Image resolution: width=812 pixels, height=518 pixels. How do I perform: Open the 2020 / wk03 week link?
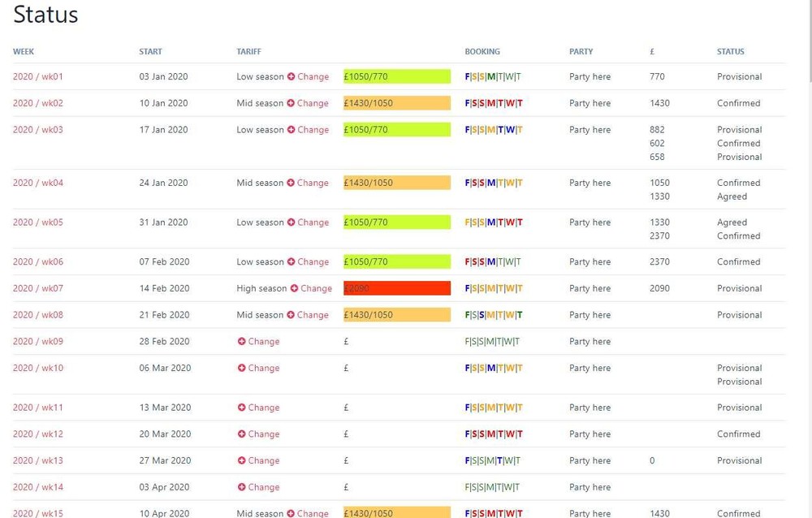tap(37, 130)
